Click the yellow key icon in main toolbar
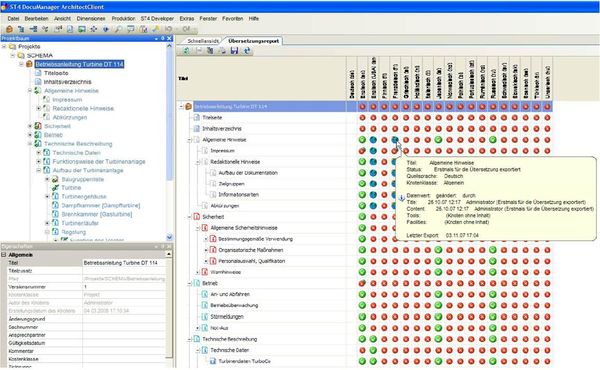Image resolution: width=600 pixels, height=370 pixels. pyautogui.click(x=156, y=29)
